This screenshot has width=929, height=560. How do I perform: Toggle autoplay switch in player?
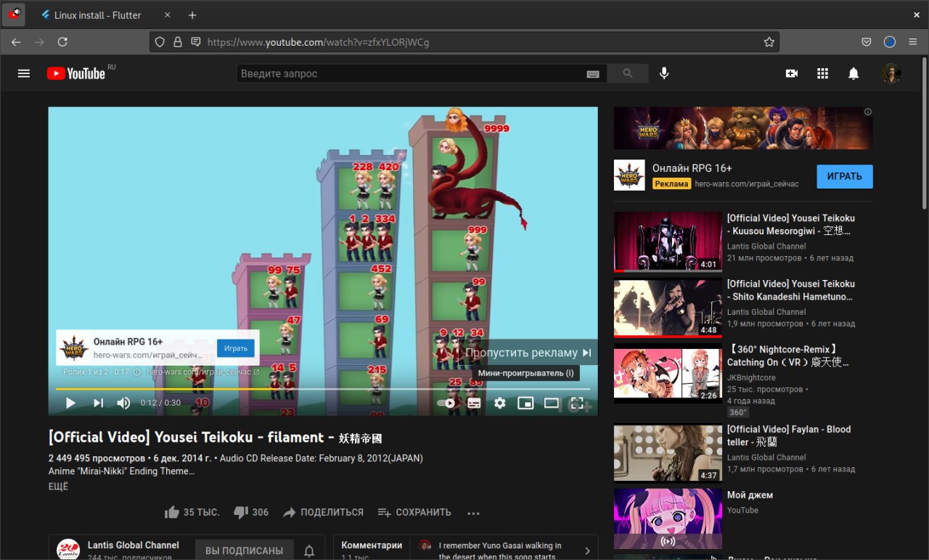point(446,403)
